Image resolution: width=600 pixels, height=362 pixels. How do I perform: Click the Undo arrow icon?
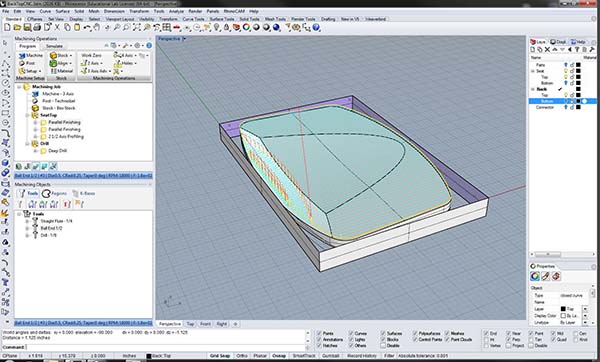[87, 27]
